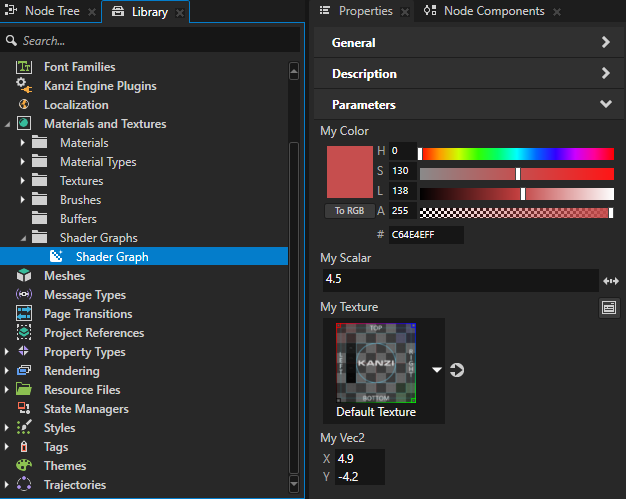Click the lightness value field 138
The height and width of the screenshot is (499, 626).
pos(403,191)
